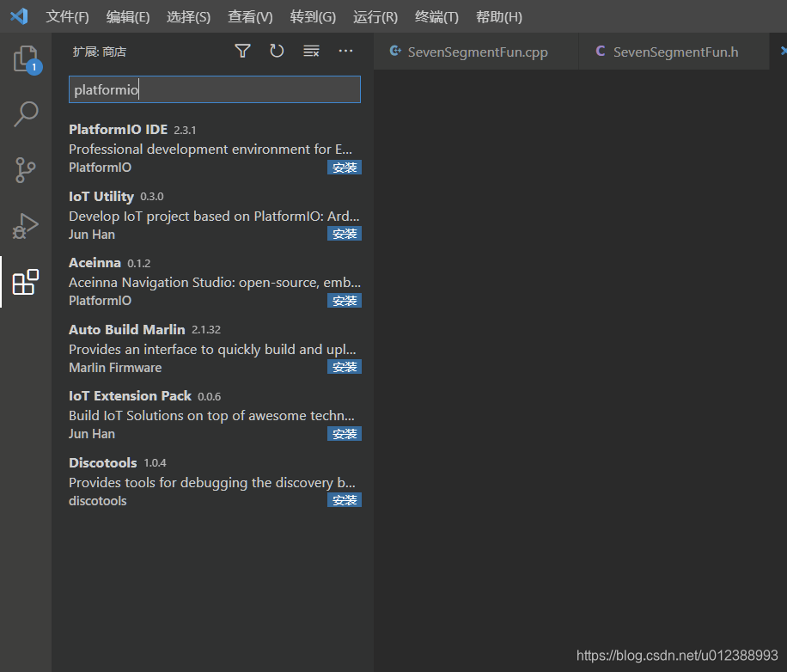Filter extensions with the funnel icon
The width and height of the screenshot is (787, 672).
pos(242,52)
